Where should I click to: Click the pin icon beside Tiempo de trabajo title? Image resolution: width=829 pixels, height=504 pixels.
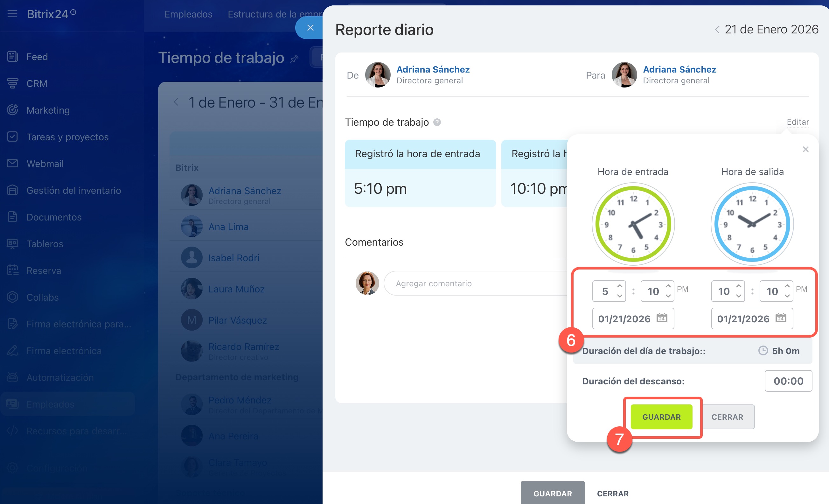294,59
